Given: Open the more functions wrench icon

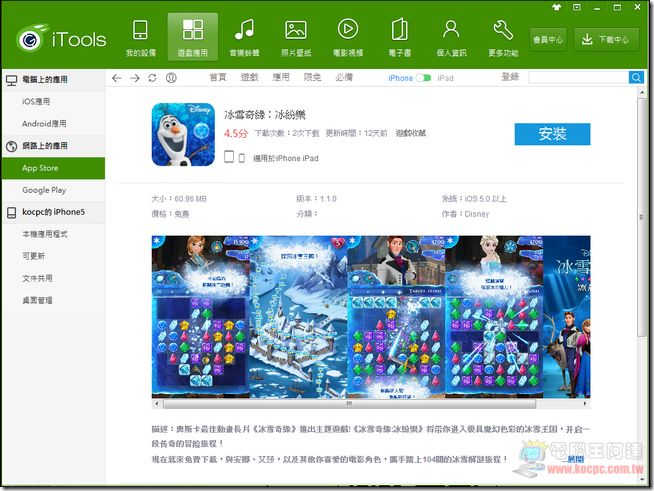Looking at the screenshot, I should click(503, 37).
